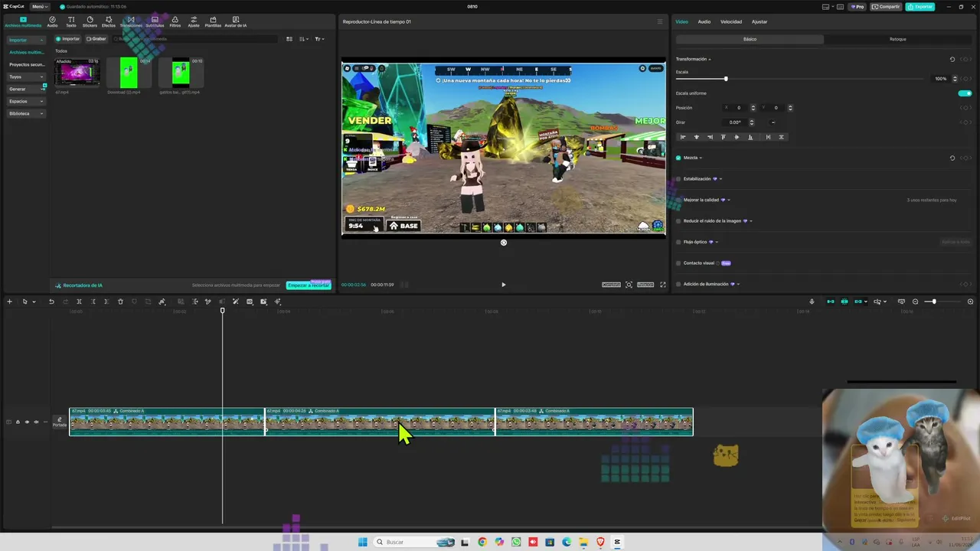The width and height of the screenshot is (980, 551).
Task: Play the preview video
Action: point(503,285)
